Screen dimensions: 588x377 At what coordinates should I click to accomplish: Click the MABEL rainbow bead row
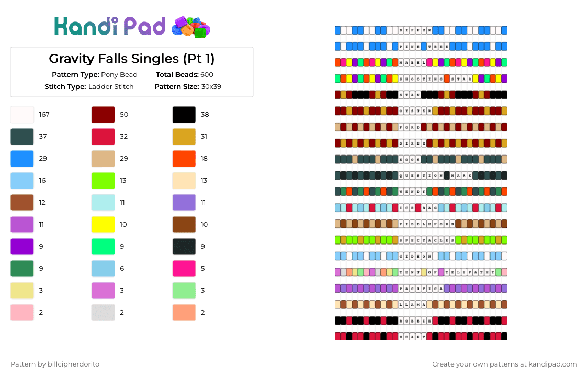[x=421, y=62]
